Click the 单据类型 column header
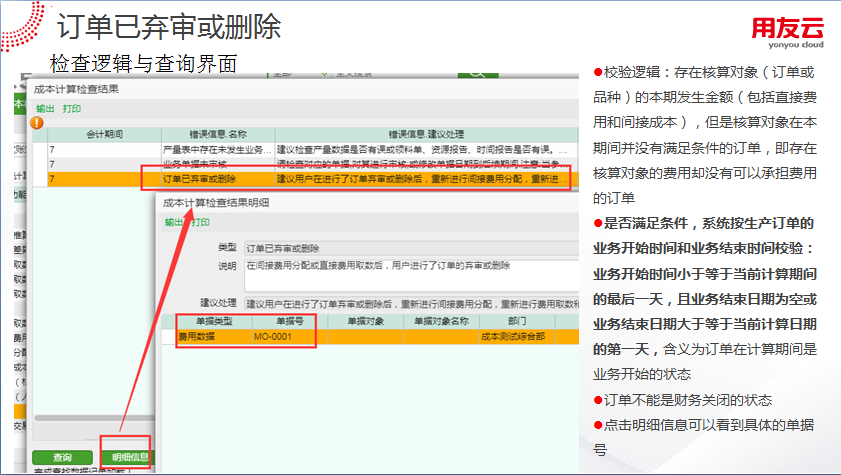841x475 pixels. (x=205, y=321)
